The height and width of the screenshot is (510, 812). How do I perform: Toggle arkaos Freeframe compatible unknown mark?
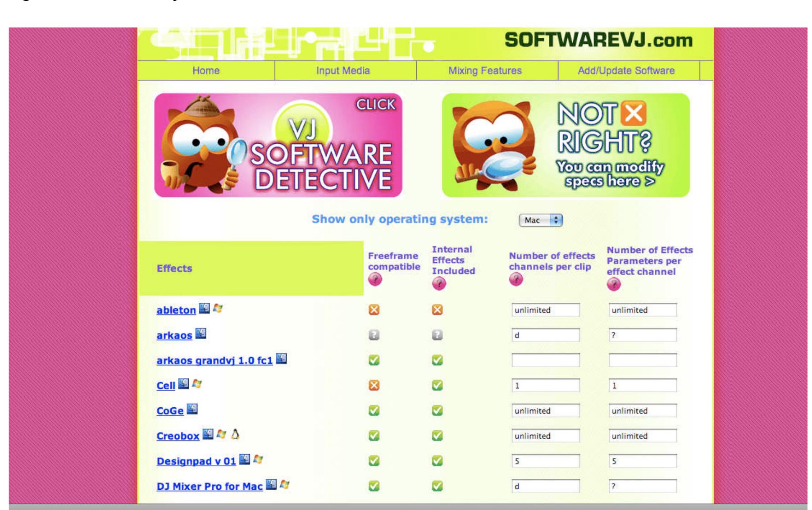(374, 335)
